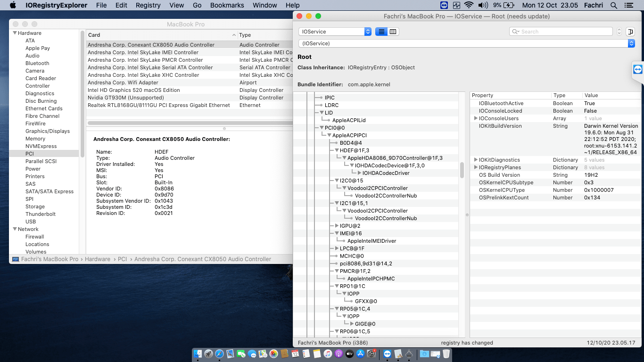The image size is (644, 362).
Task: Expand the IGPU@2 node
Action: tap(337, 226)
